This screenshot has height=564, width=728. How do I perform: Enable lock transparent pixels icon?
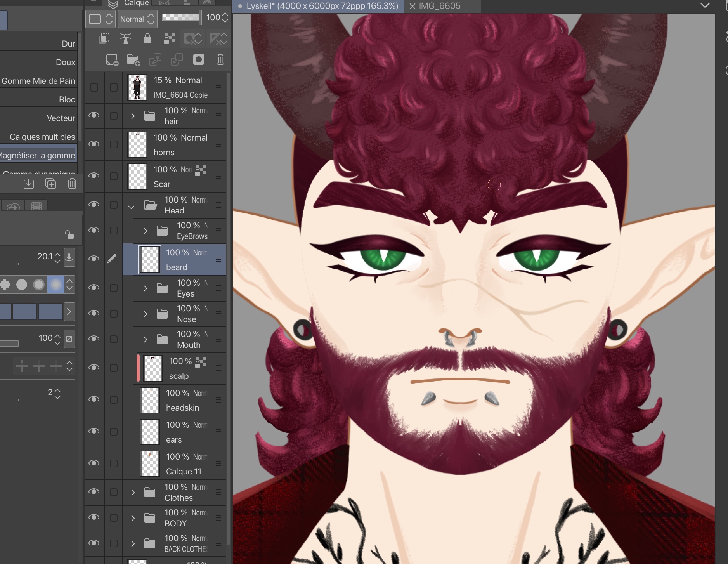169,38
